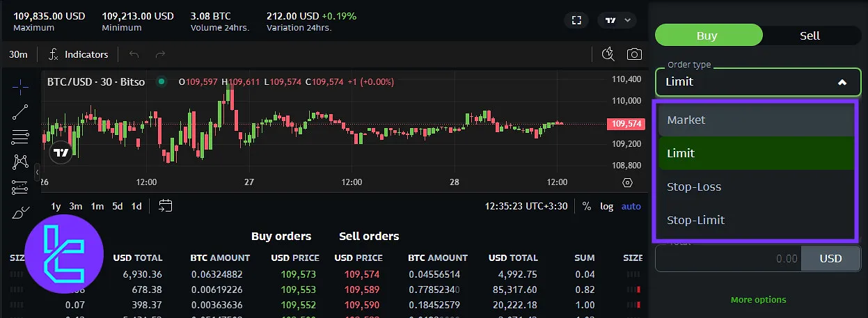Select the crosshair cursor tool
Viewport: 868px width, 318px height.
(20, 87)
